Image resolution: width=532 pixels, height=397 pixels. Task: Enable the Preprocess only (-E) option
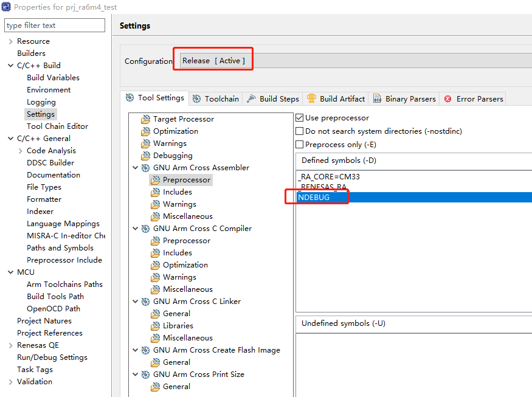pos(299,145)
